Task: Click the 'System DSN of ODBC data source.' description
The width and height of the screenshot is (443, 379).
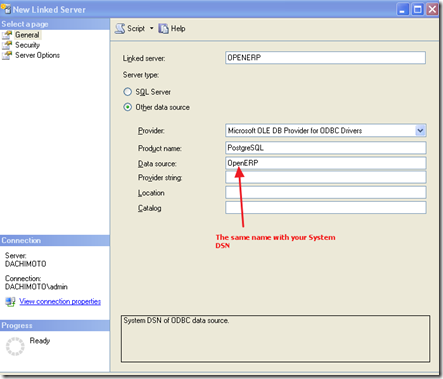Action: (x=176, y=320)
